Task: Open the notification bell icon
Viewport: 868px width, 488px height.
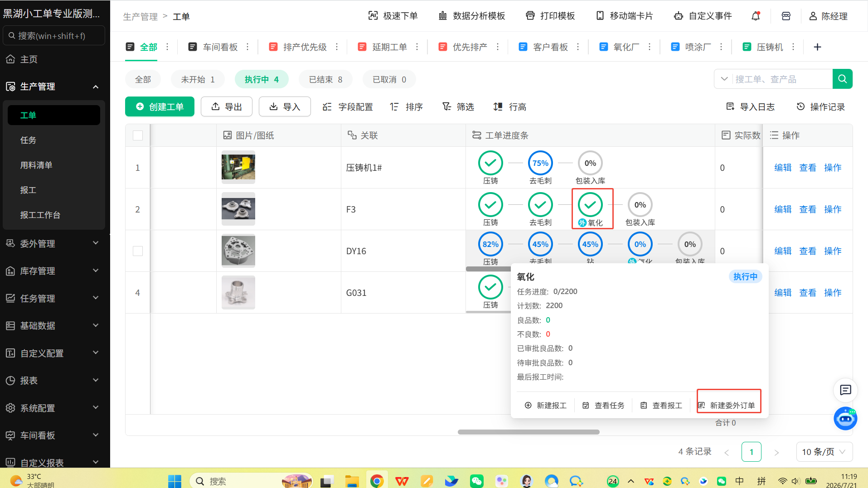Action: [x=756, y=16]
